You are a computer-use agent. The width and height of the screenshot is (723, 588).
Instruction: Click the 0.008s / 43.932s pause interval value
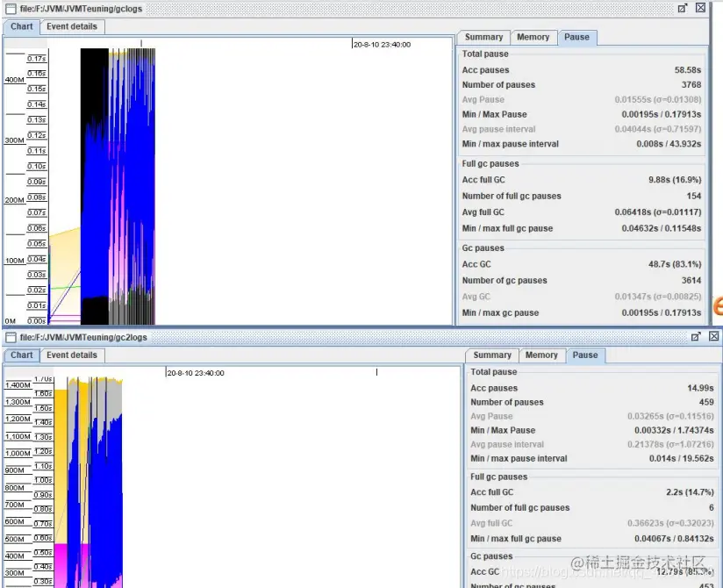[669, 144]
